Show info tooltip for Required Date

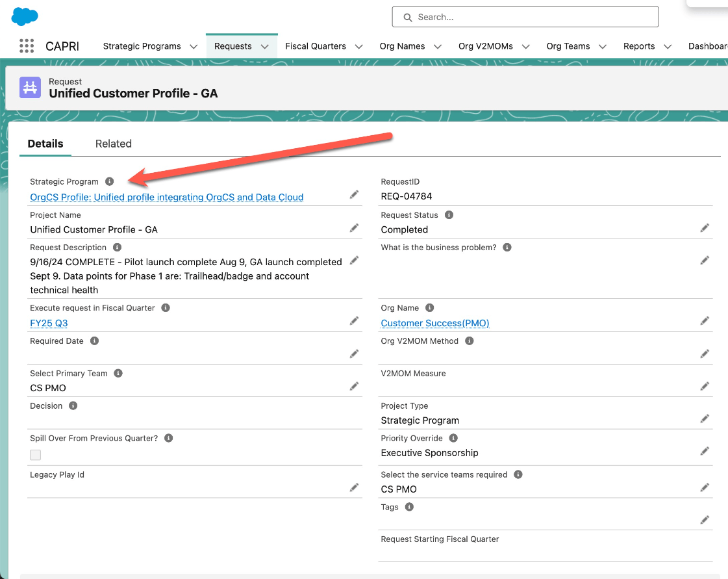point(95,341)
